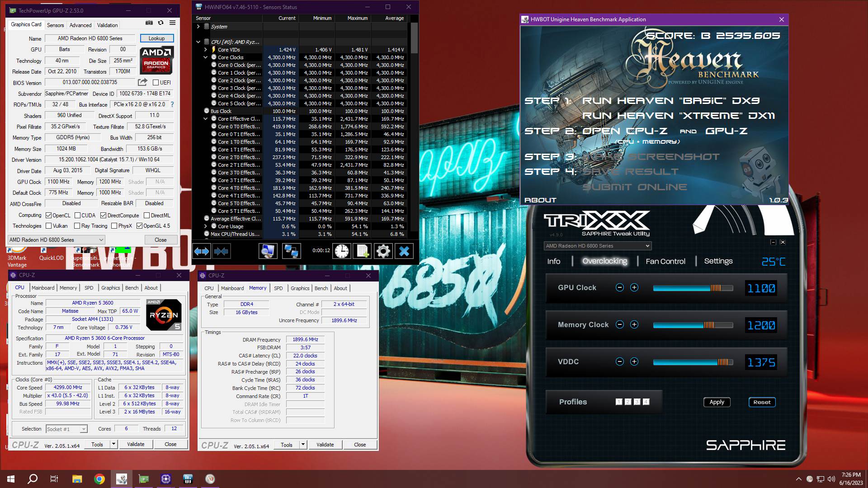This screenshot has width=868, height=488.
Task: Toggle DirectCompute checkbox
Action: [x=104, y=216]
